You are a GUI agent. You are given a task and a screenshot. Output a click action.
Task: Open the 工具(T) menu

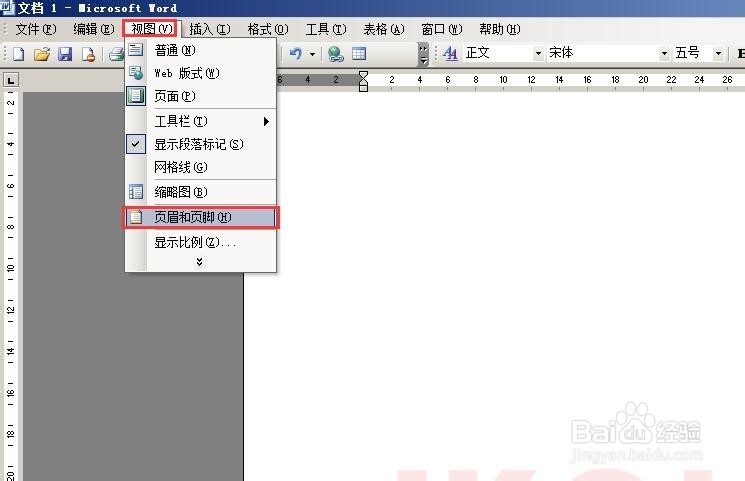pos(325,29)
